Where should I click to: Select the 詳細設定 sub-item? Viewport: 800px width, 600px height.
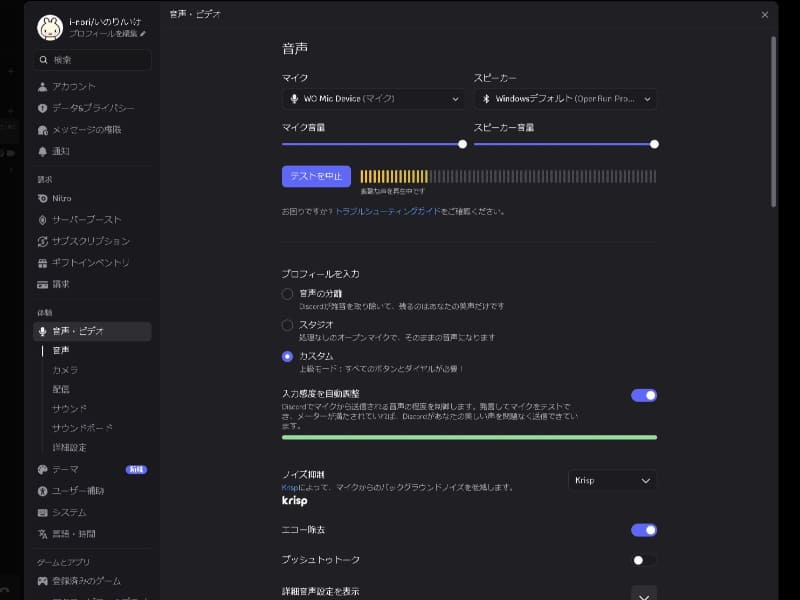(x=69, y=447)
